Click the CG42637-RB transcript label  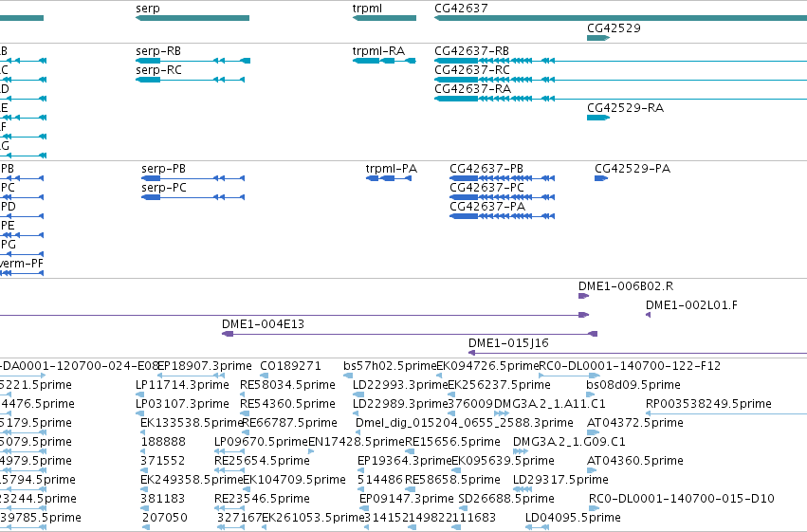472,51
